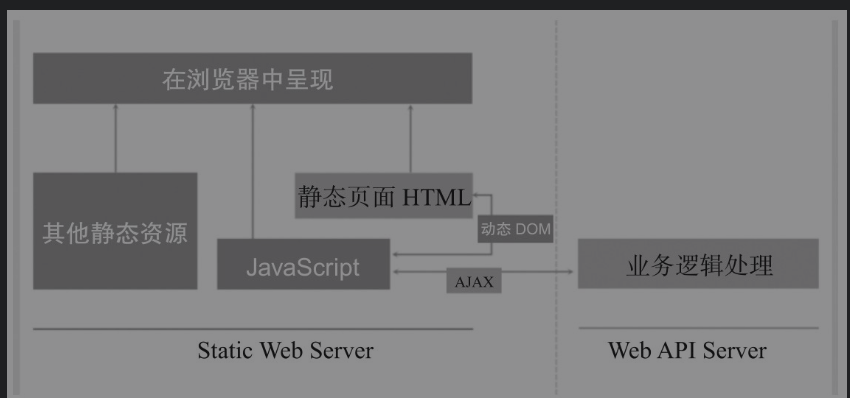This screenshot has height=398, width=850.
Task: Click the Static Web Server caption
Action: pos(285,350)
